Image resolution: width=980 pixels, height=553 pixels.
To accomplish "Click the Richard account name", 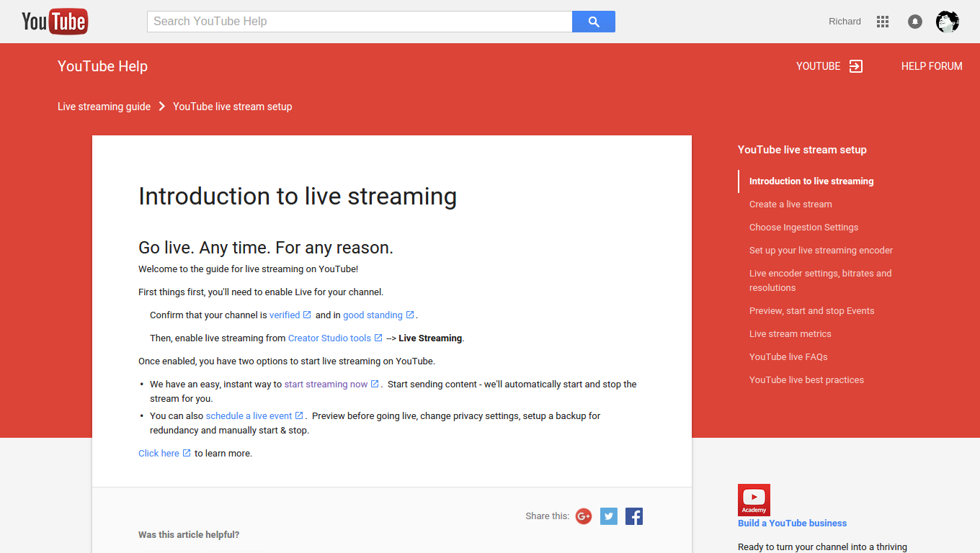I will [x=845, y=22].
